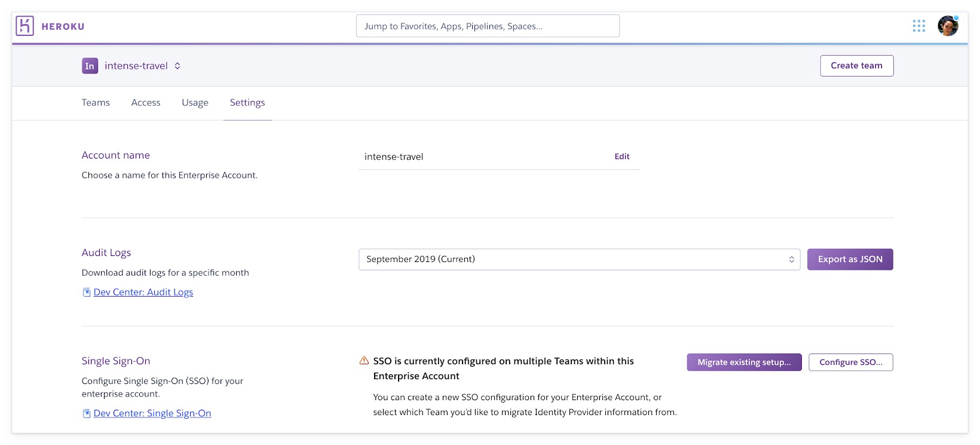Open the app switcher grid icon

pyautogui.click(x=918, y=26)
